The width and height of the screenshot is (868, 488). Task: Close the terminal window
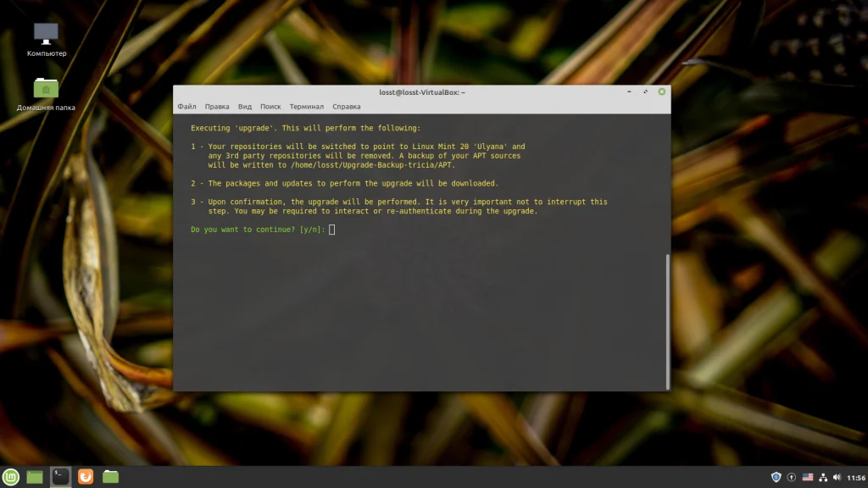(661, 91)
